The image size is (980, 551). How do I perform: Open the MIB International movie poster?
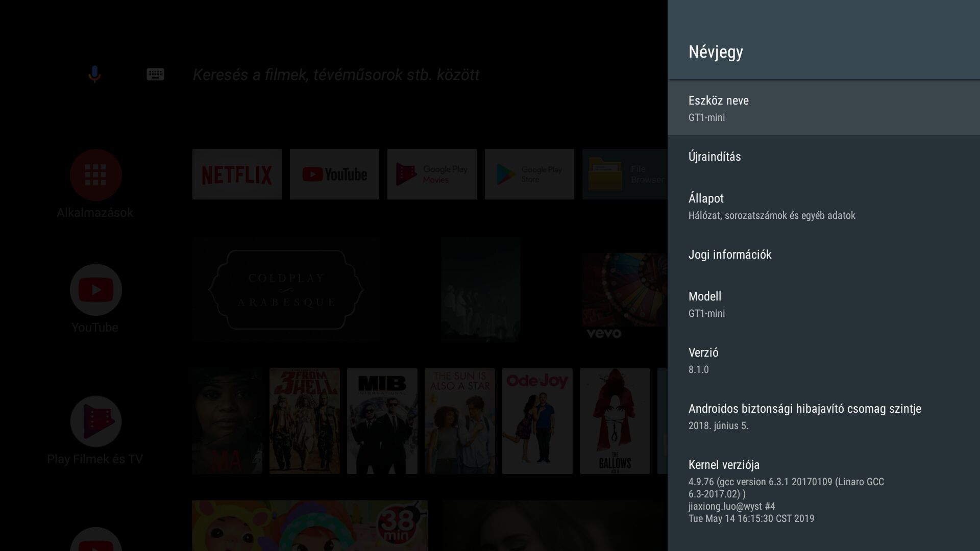point(382,421)
